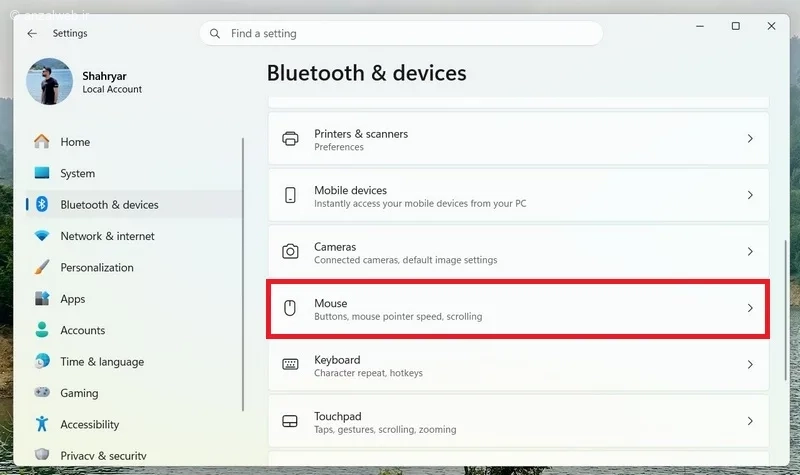Click the Mobile devices phone icon
Screen dimensions: 800x475
click(290, 195)
